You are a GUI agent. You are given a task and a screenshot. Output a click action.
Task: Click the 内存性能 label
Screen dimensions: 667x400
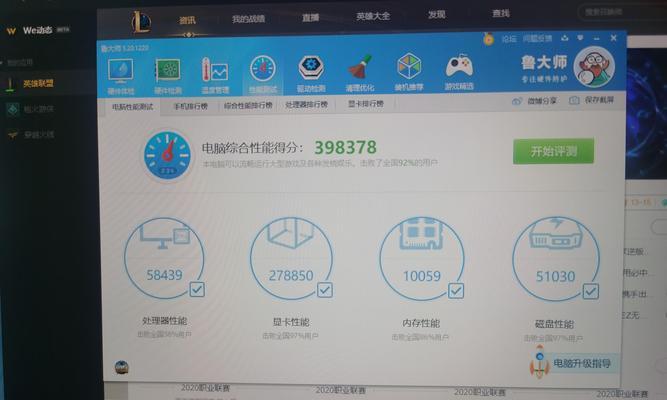click(421, 323)
